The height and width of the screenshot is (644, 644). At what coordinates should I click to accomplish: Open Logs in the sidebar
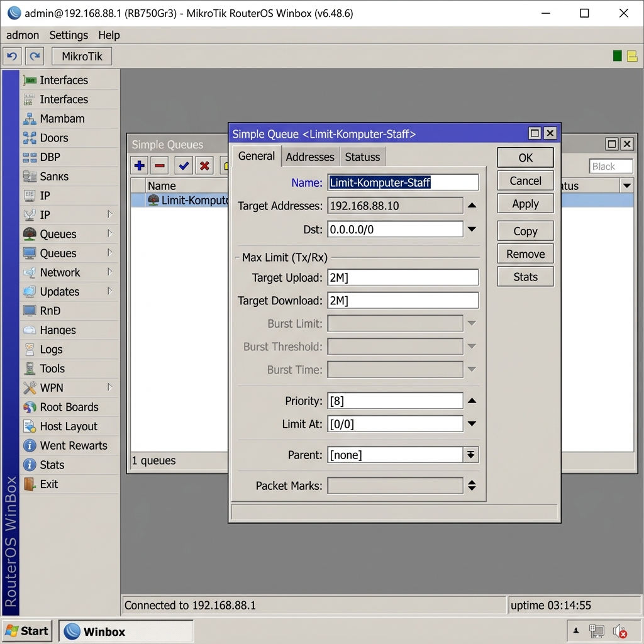coord(69,350)
